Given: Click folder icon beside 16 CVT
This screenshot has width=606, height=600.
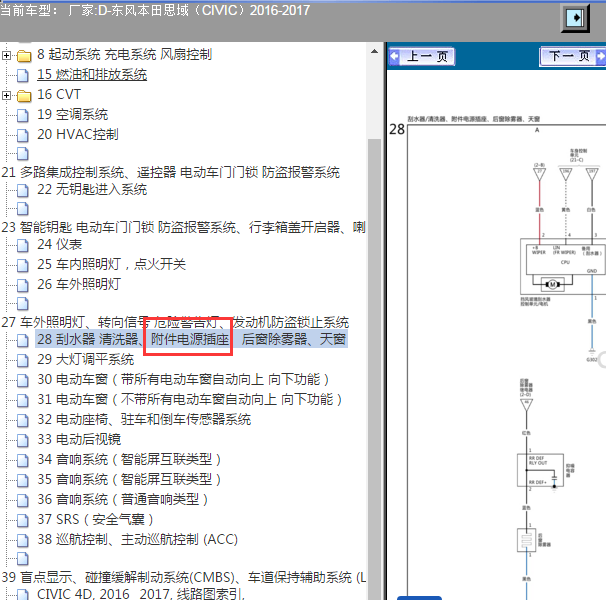Looking at the screenshot, I should (x=24, y=95).
